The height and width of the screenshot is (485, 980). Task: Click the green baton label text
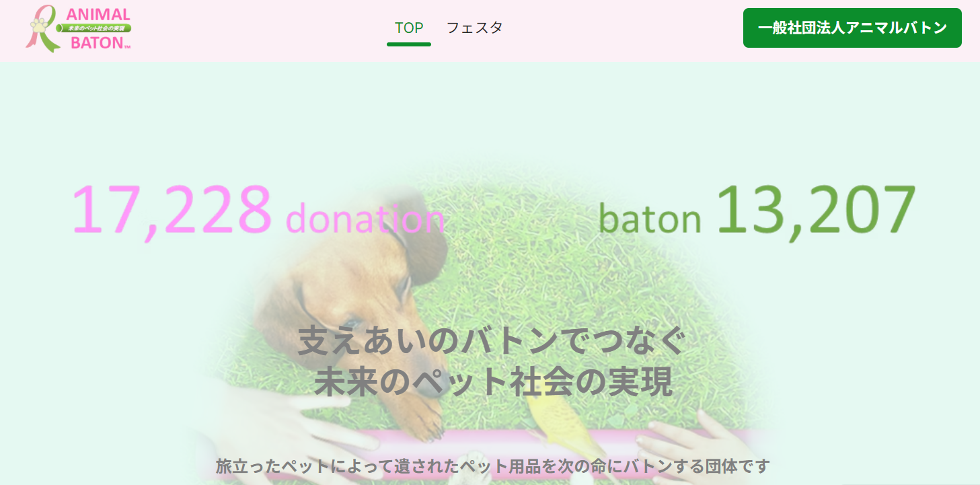(x=650, y=219)
